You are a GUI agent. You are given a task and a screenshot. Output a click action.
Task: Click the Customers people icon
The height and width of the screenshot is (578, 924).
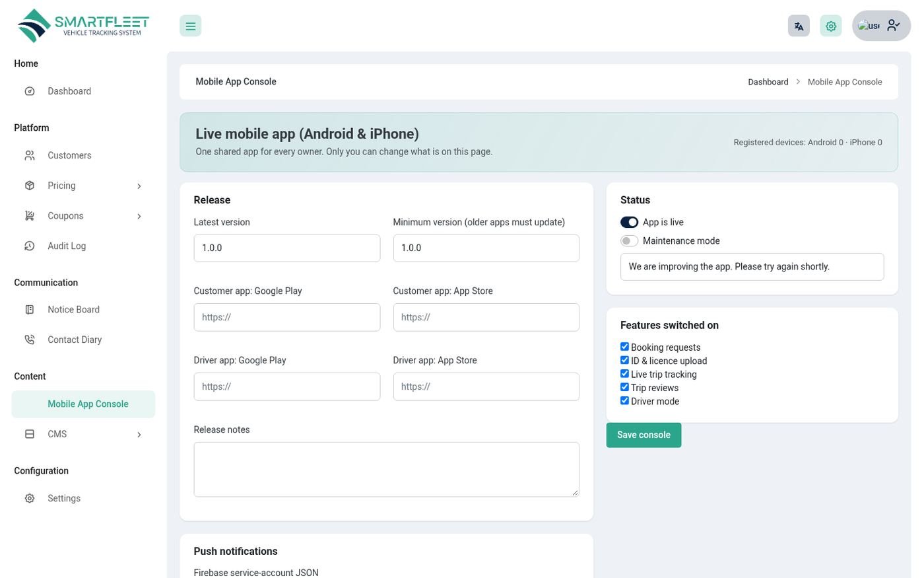point(30,155)
